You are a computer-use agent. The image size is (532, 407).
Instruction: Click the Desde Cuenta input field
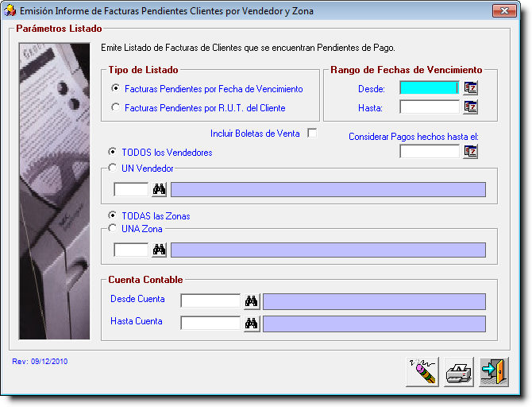(x=210, y=301)
